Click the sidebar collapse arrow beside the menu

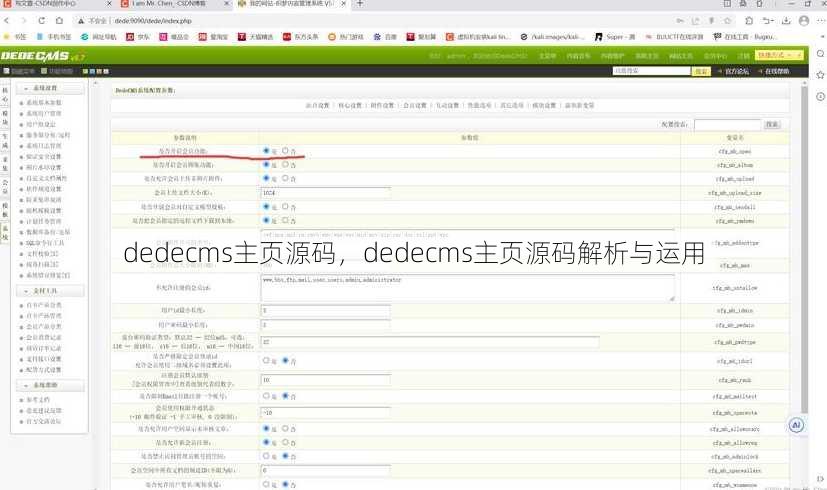click(x=95, y=83)
